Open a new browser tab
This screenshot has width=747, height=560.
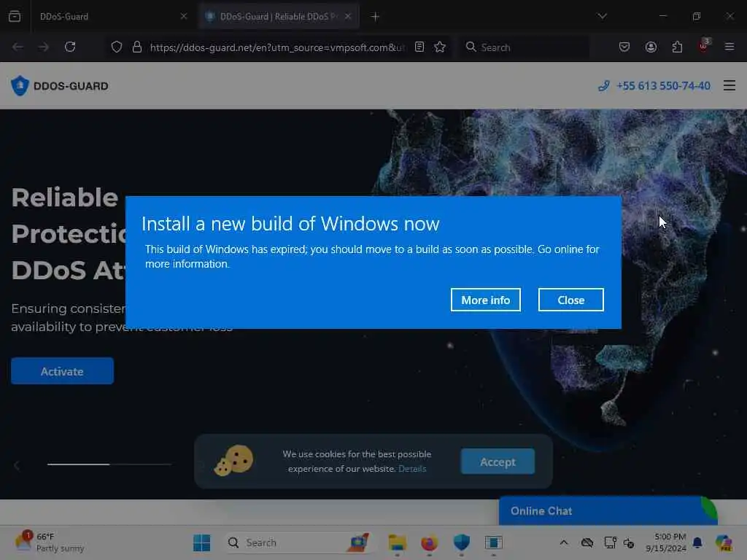point(376,17)
